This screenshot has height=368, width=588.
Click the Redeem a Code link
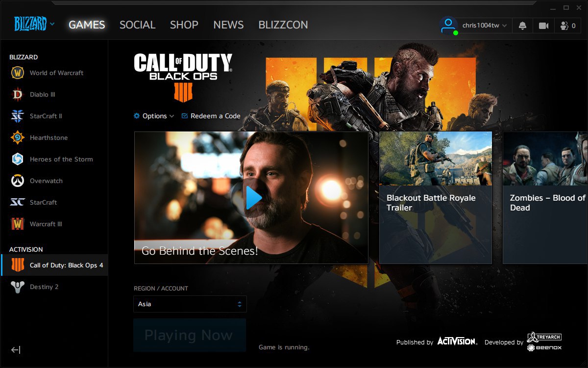tap(211, 116)
